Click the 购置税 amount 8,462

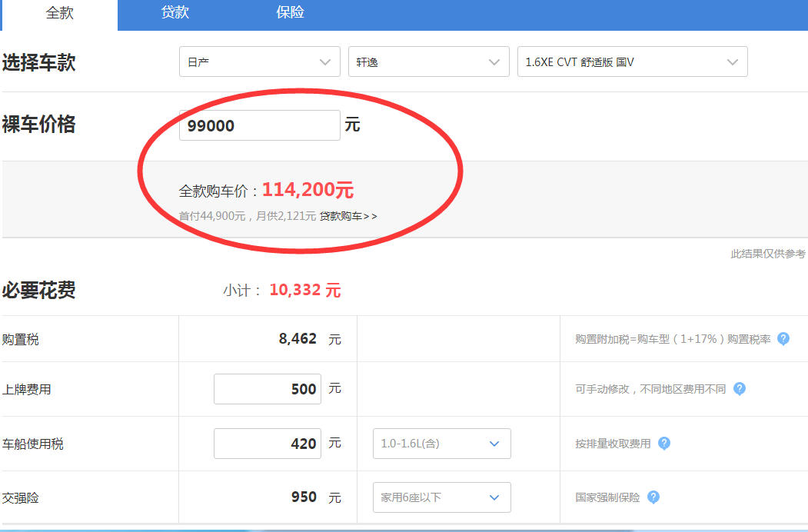pos(298,339)
